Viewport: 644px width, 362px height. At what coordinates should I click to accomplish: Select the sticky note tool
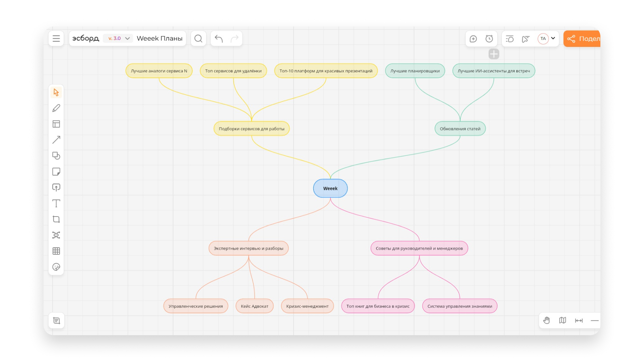point(56,172)
